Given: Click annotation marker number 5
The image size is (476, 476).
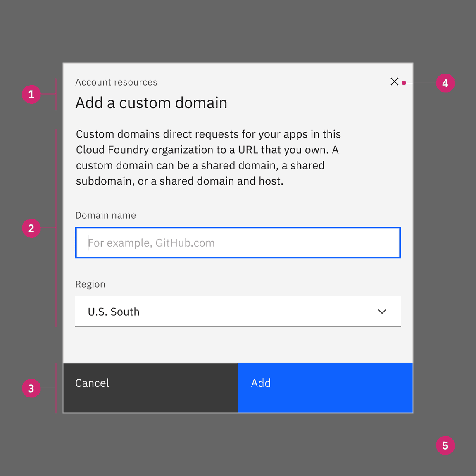Looking at the screenshot, I should 445,445.
